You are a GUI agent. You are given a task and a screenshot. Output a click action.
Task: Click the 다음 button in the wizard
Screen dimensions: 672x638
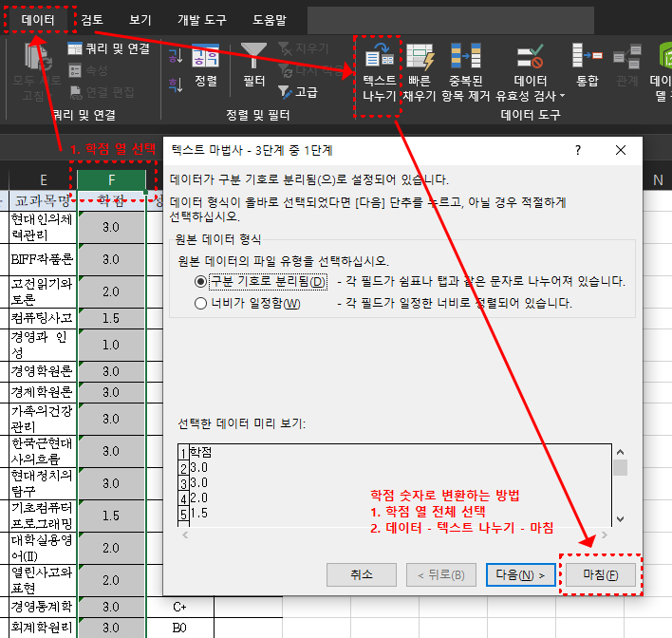click(x=520, y=574)
